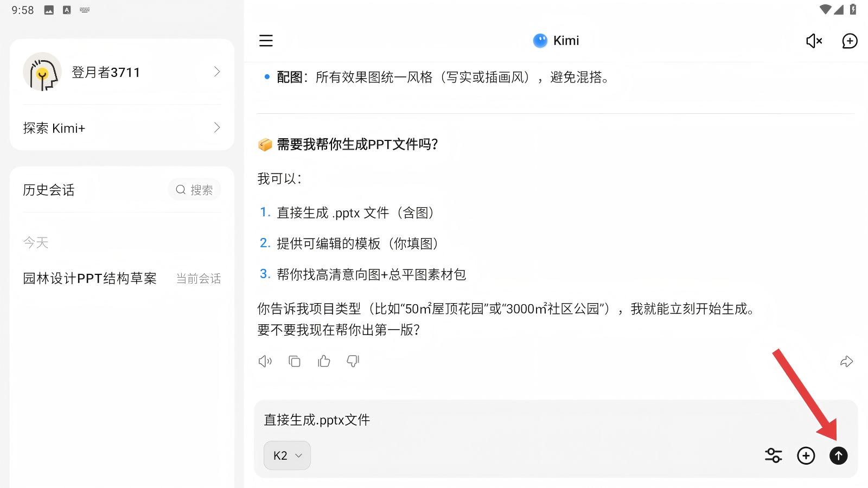This screenshot has width=868, height=488.
Task: Select the 历史会话 section heading
Action: point(49,190)
